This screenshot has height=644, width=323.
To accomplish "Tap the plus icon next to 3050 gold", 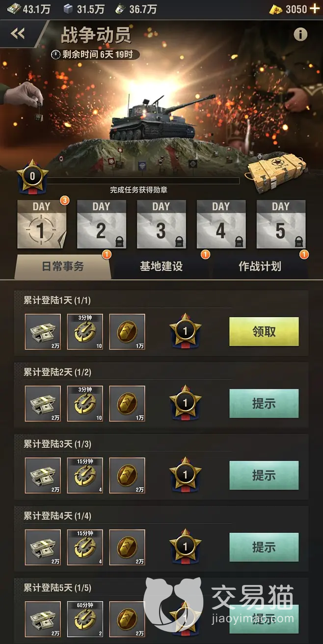I will pyautogui.click(x=314, y=9).
